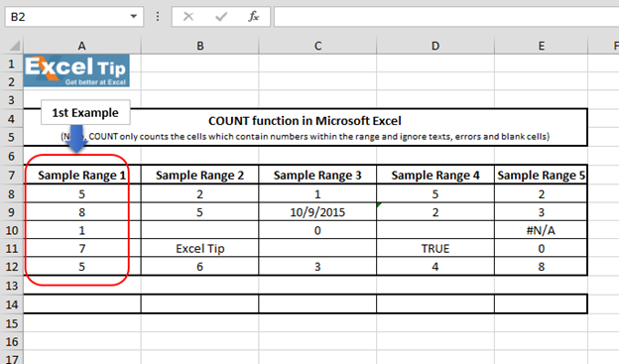This screenshot has height=364, width=619.
Task: Select the TRUE cell in column D
Action: (x=435, y=248)
